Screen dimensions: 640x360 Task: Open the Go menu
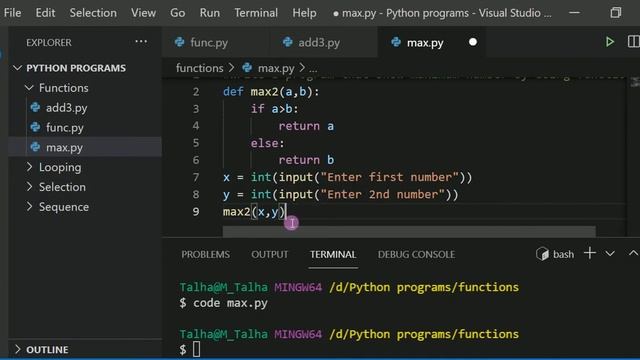click(x=178, y=13)
